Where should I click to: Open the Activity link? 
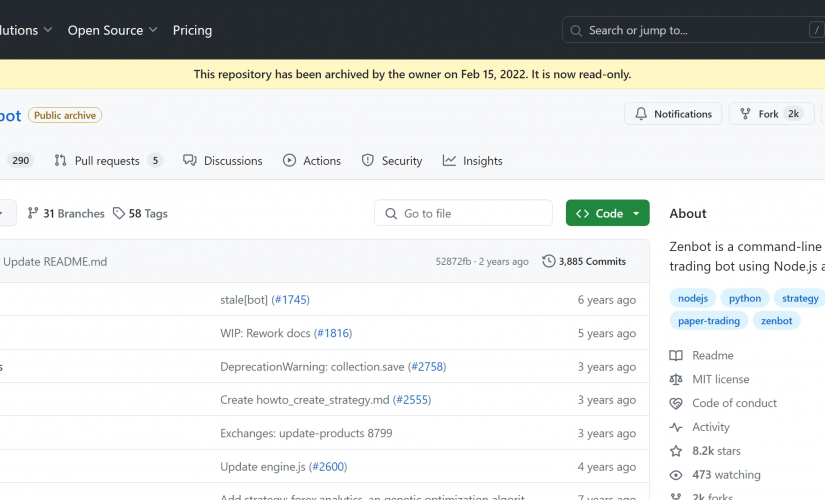pyautogui.click(x=711, y=427)
